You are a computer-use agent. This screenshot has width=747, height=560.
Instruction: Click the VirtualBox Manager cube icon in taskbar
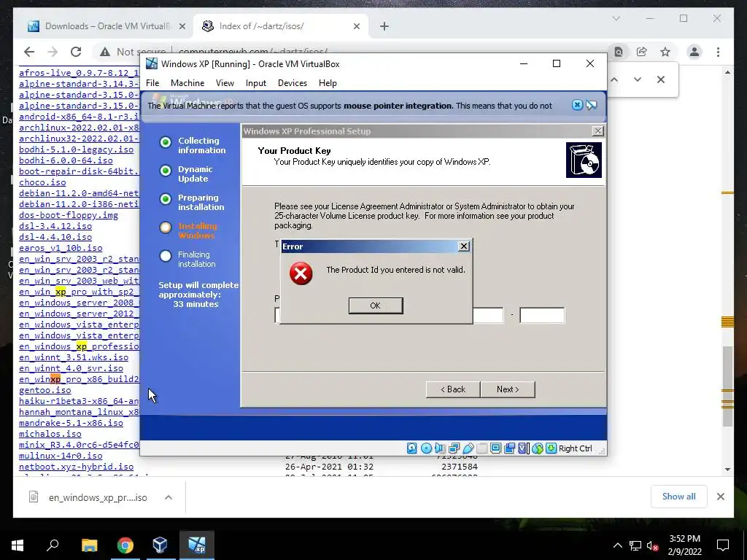pyautogui.click(x=160, y=545)
